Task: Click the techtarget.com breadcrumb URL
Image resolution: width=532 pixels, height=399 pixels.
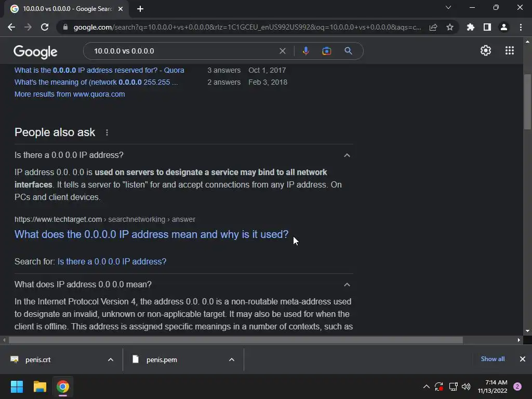Action: tap(105, 219)
